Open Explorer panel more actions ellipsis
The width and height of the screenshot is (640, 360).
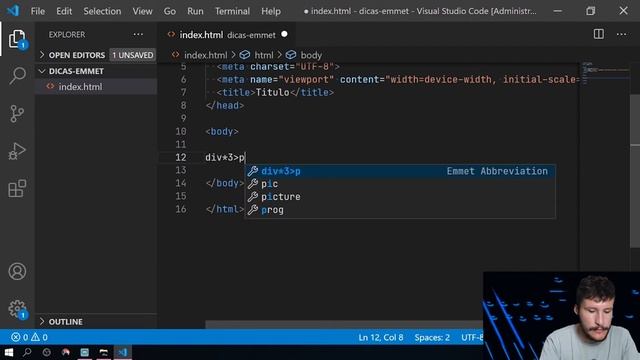pos(138,35)
